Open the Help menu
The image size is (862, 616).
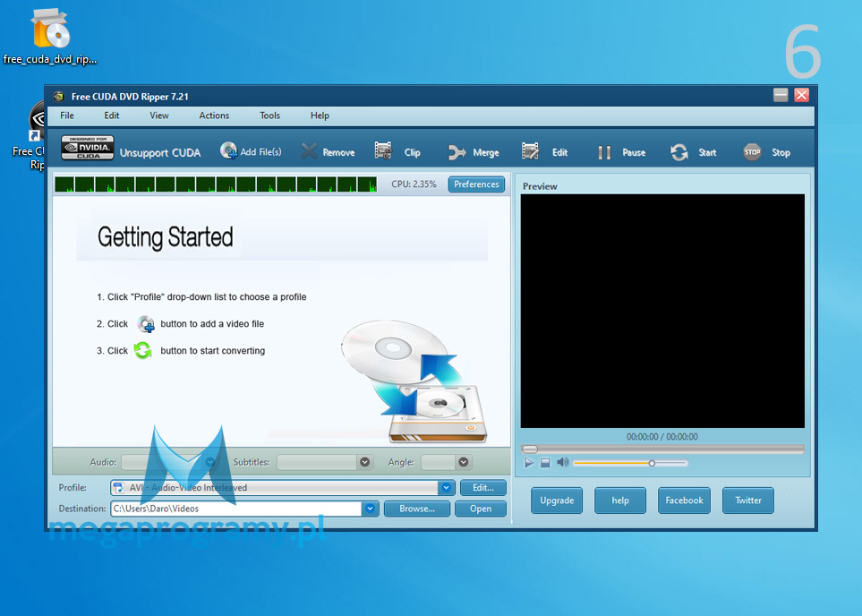pyautogui.click(x=320, y=115)
